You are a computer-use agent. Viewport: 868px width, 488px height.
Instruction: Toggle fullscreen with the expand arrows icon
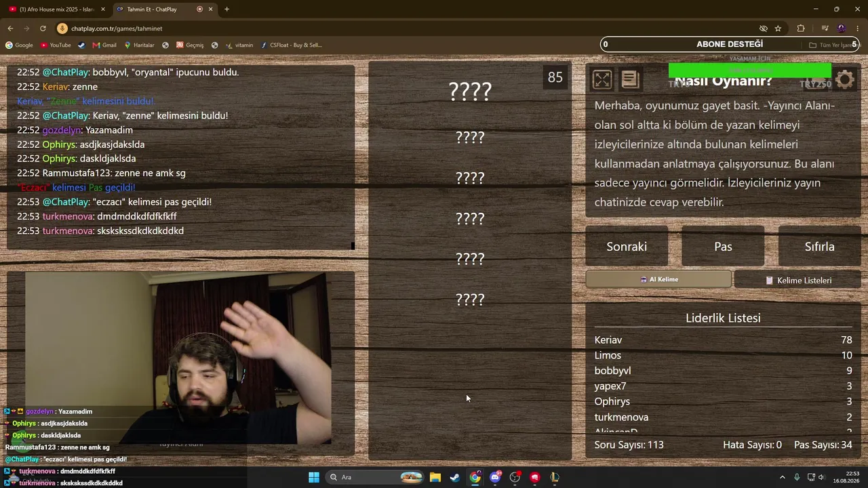(602, 80)
